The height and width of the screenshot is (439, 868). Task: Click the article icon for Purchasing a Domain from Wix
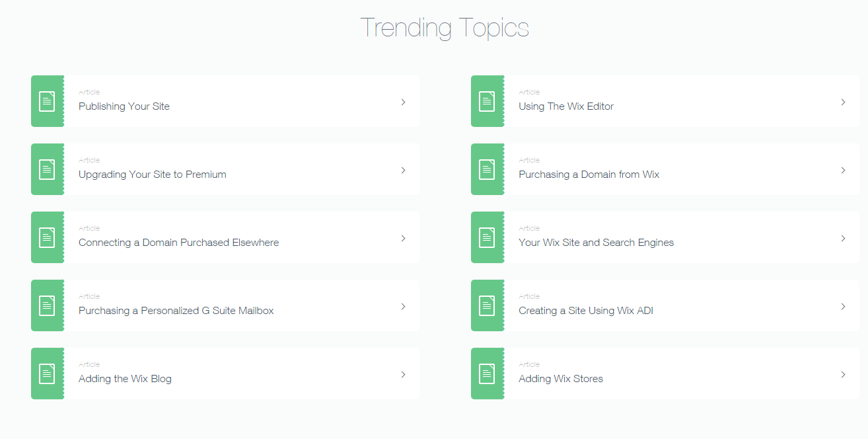pos(487,169)
